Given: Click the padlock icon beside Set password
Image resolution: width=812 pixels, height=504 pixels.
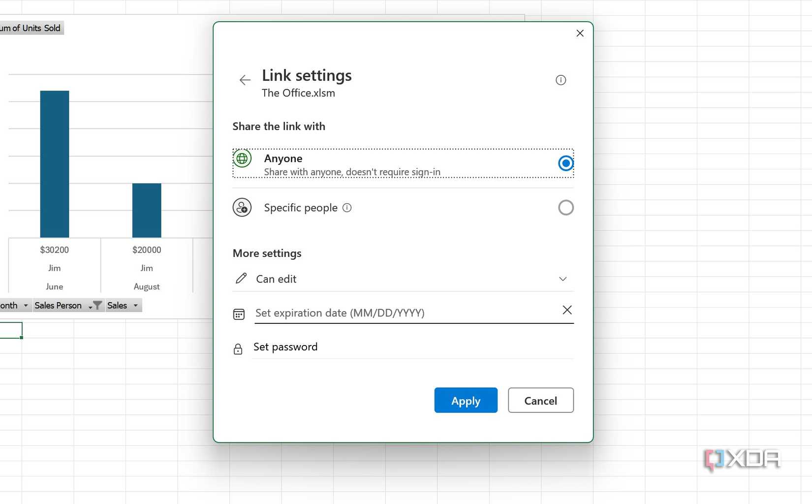Looking at the screenshot, I should pos(238,348).
